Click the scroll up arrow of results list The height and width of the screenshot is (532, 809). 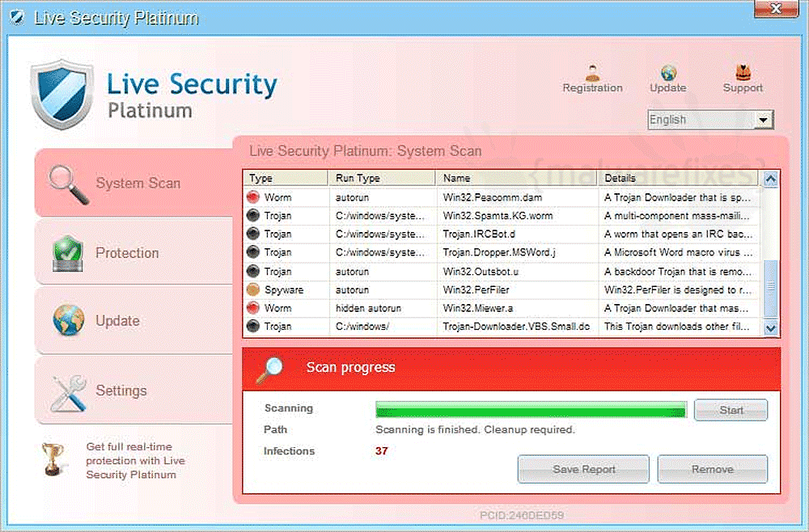click(x=771, y=179)
